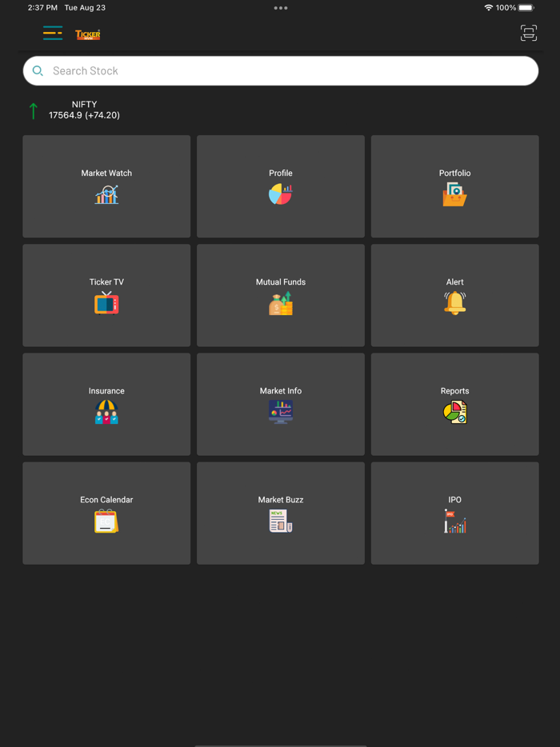Tap the 2:37 PM clock in status bar

pyautogui.click(x=42, y=8)
